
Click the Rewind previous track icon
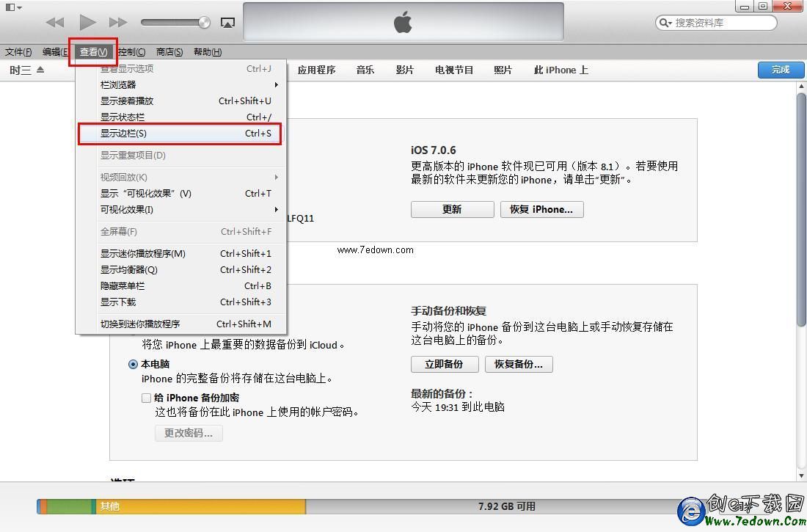coord(55,23)
